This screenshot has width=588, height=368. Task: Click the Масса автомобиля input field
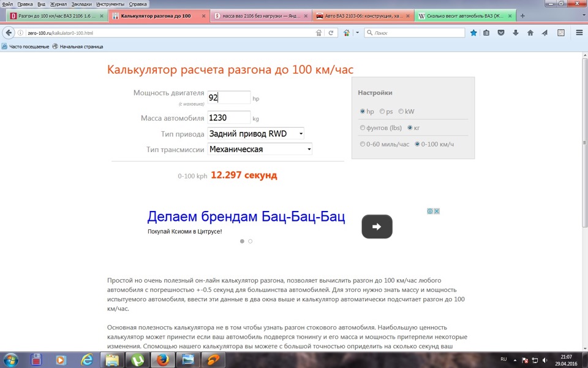pos(228,118)
